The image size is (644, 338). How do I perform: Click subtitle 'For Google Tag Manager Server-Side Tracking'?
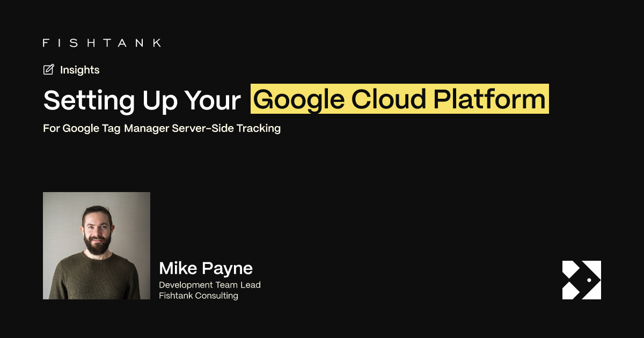click(162, 129)
